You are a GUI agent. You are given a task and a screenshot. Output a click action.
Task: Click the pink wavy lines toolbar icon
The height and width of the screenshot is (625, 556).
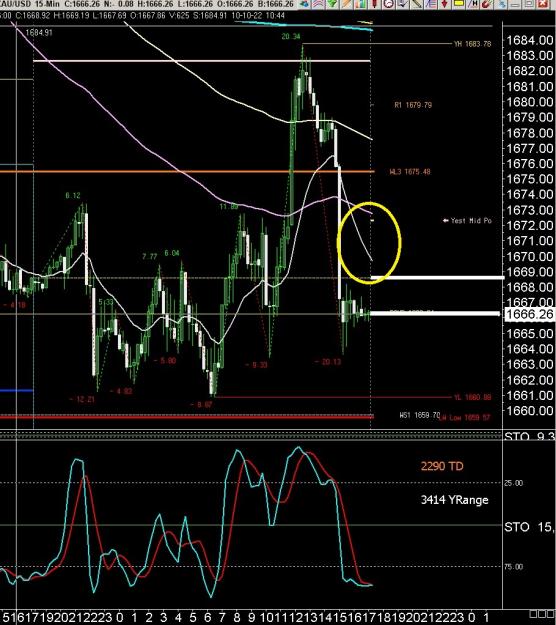(x=318, y=4)
